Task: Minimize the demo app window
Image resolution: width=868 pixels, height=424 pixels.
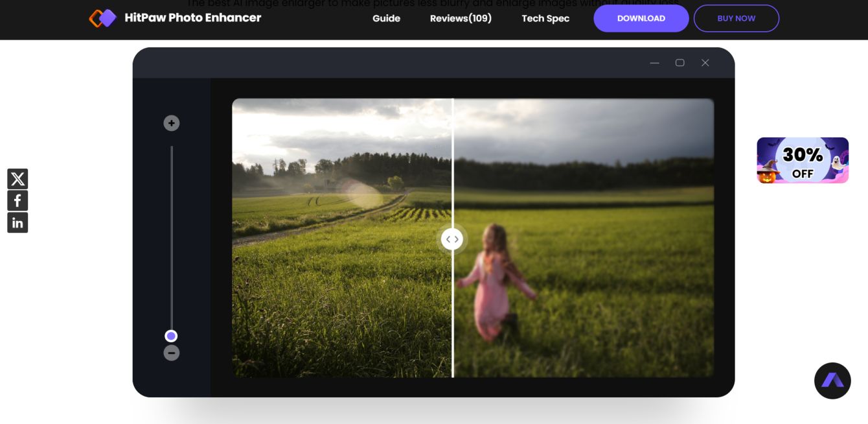Action: tap(654, 63)
